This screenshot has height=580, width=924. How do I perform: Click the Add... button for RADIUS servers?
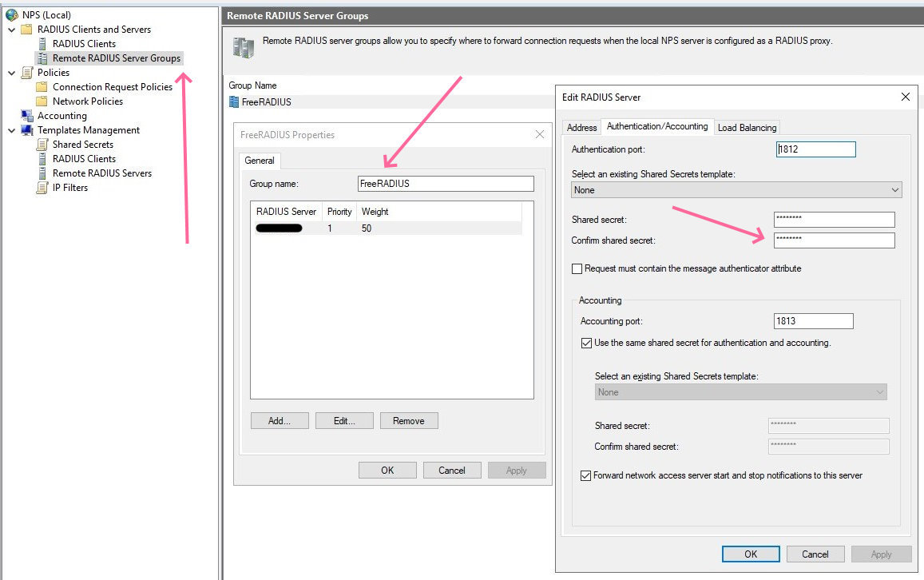coord(279,421)
